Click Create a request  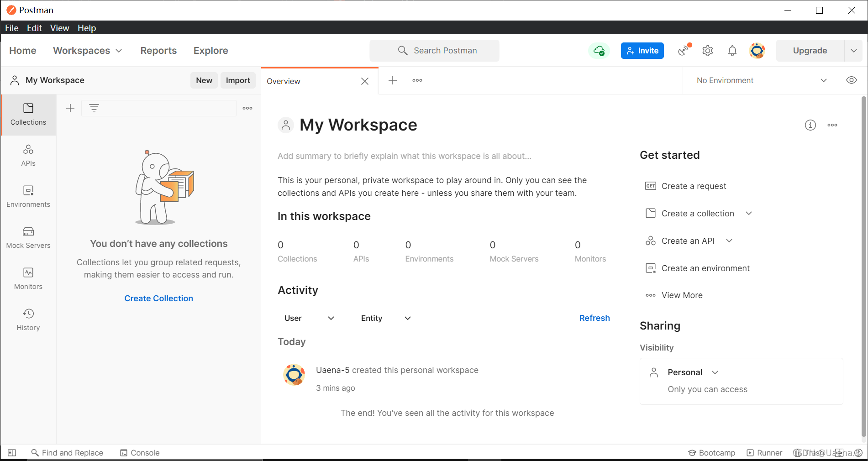click(685, 186)
